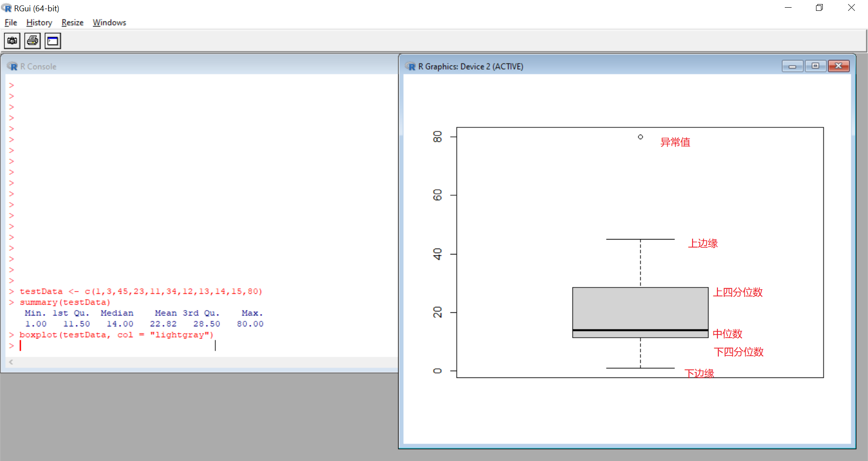This screenshot has height=461, width=868.
Task: Click the y-axis tick label 80
Action: pos(437,136)
